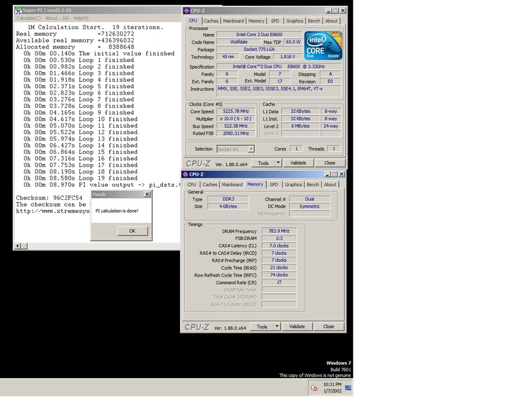
Task: Expand Tools dropdown arrow in lower CPU-Z window
Action: [x=276, y=327]
